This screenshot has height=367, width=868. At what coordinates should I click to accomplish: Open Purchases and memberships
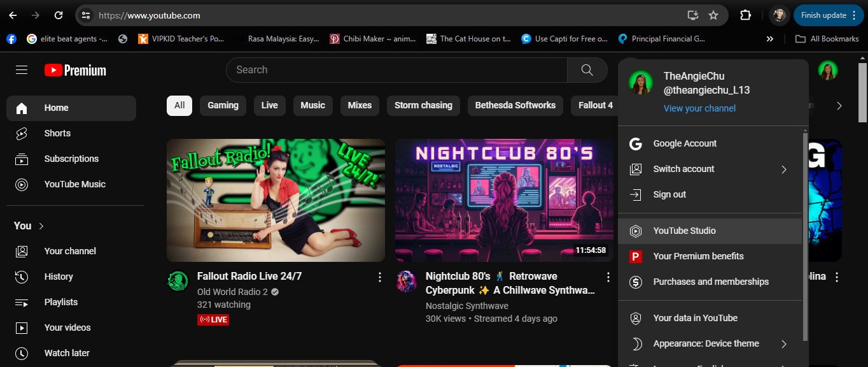pyautogui.click(x=710, y=282)
